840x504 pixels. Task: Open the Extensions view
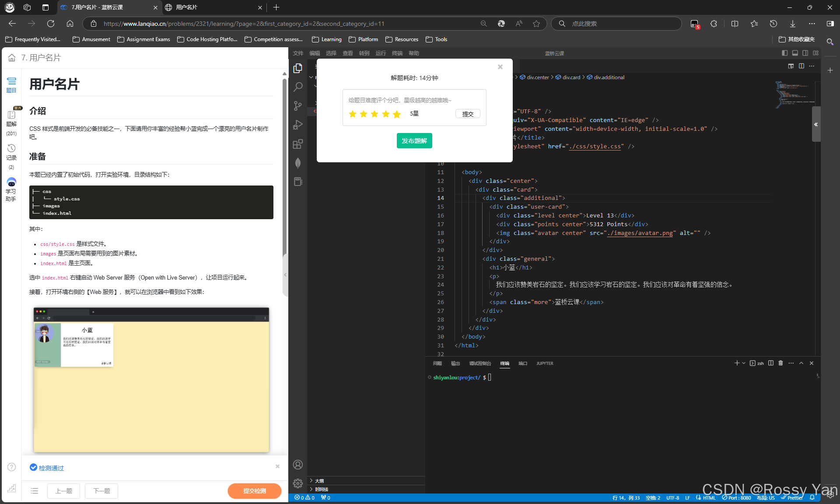click(298, 144)
